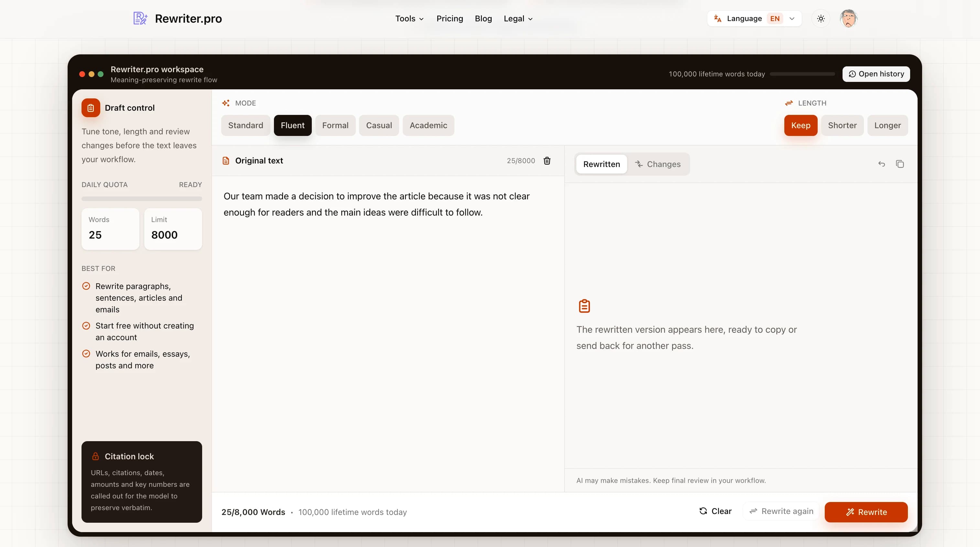Delete original text with trash icon

(x=547, y=161)
